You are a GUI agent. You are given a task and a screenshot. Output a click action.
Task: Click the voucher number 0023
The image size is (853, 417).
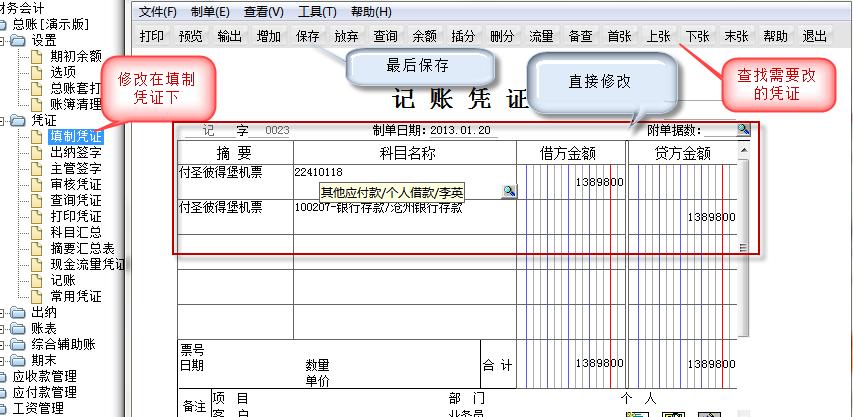pos(277,130)
